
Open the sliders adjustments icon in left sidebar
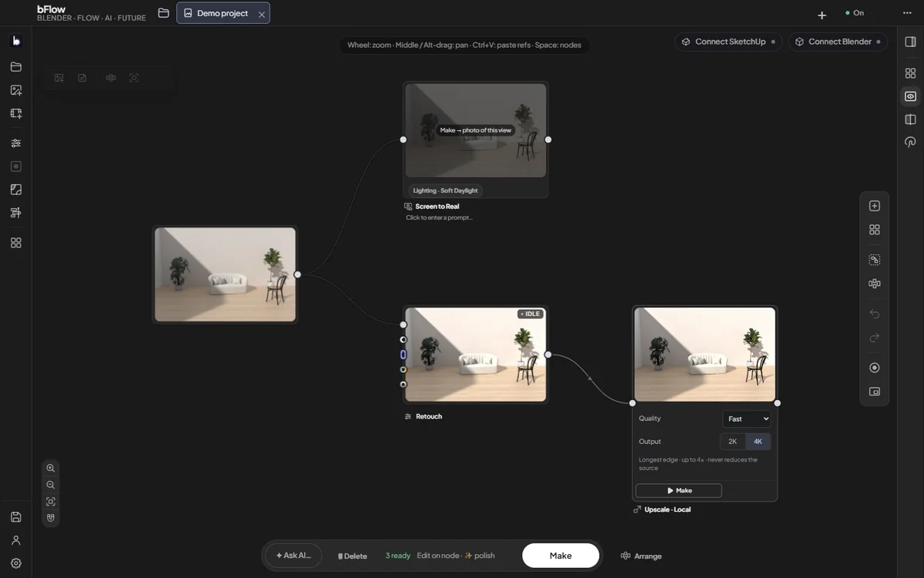click(16, 143)
